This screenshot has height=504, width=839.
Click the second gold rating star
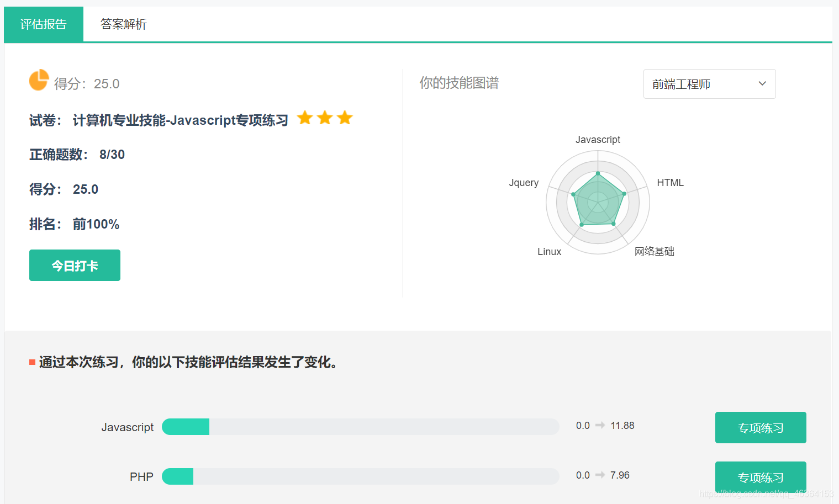click(x=325, y=118)
